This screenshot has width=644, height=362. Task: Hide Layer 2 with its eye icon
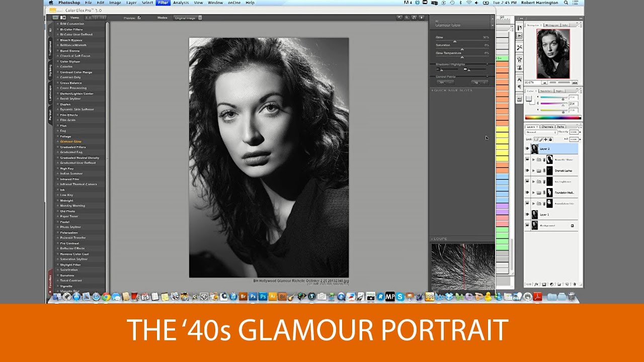527,149
